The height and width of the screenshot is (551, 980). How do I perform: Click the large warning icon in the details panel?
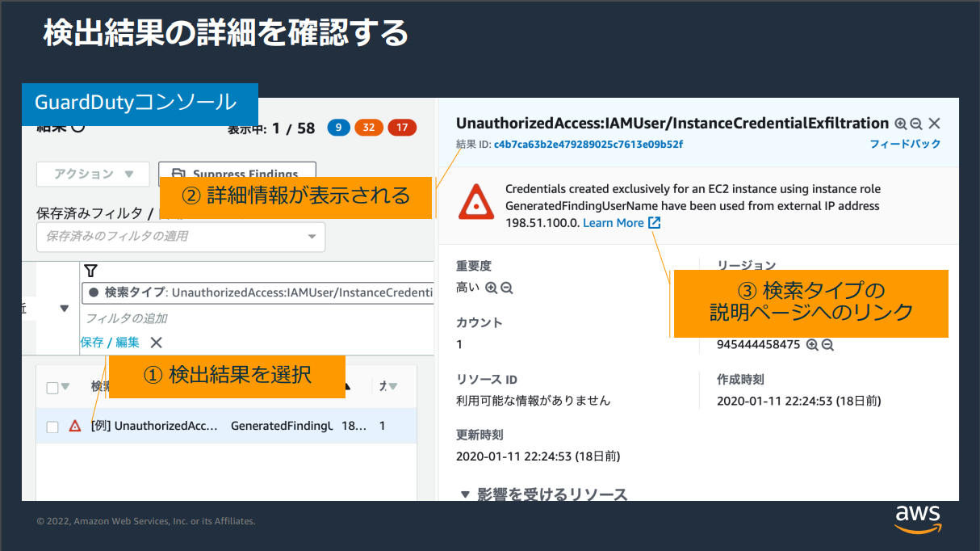[476, 202]
